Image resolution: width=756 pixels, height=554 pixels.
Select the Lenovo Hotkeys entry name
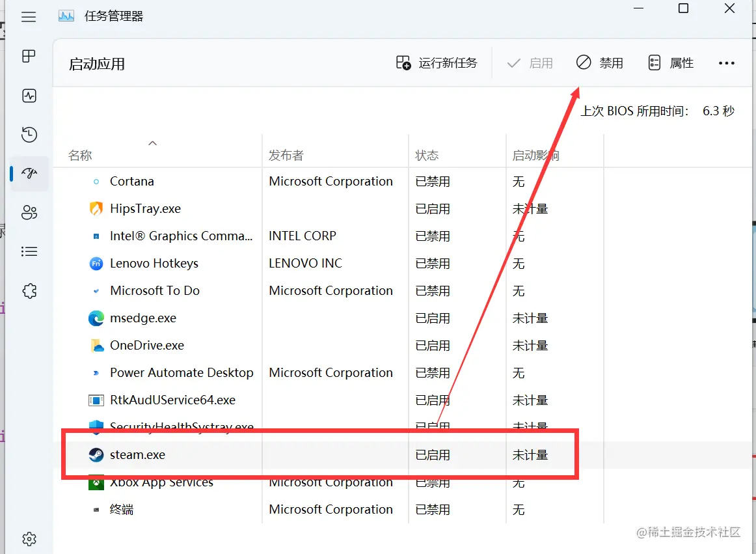(x=154, y=264)
